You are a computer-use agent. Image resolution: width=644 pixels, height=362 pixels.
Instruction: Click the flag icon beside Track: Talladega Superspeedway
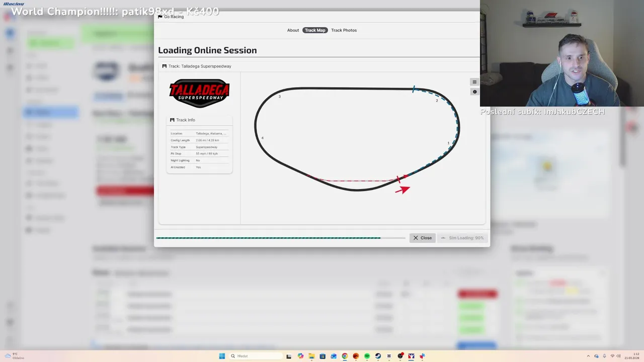pyautogui.click(x=164, y=66)
